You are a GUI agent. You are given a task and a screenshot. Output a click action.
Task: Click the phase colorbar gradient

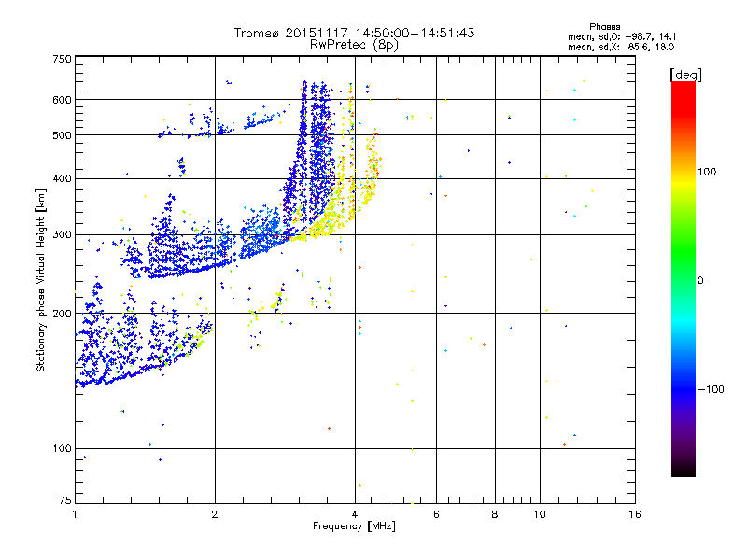click(684, 278)
